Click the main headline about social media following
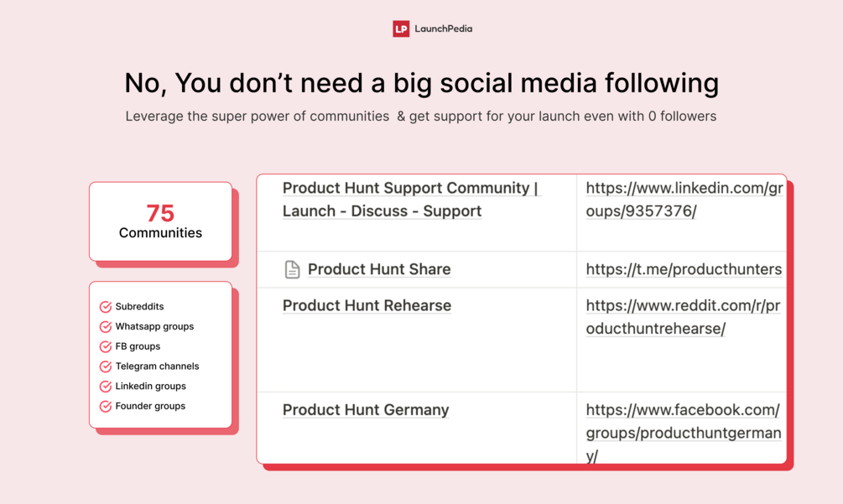 click(421, 83)
